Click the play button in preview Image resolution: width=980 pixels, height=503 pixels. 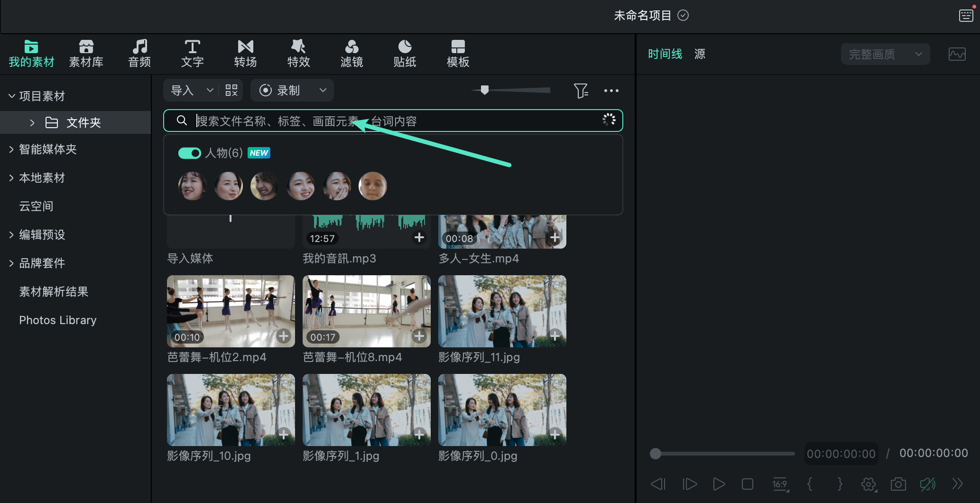tap(719, 484)
